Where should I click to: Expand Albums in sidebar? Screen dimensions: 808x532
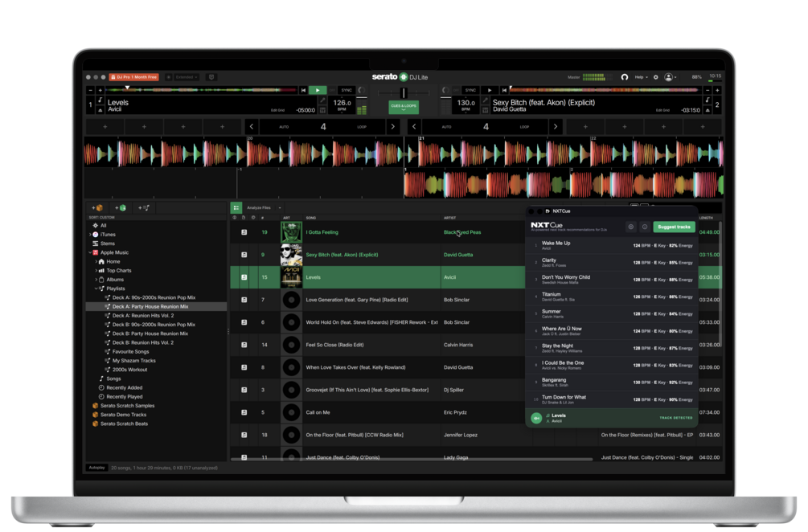coord(96,280)
